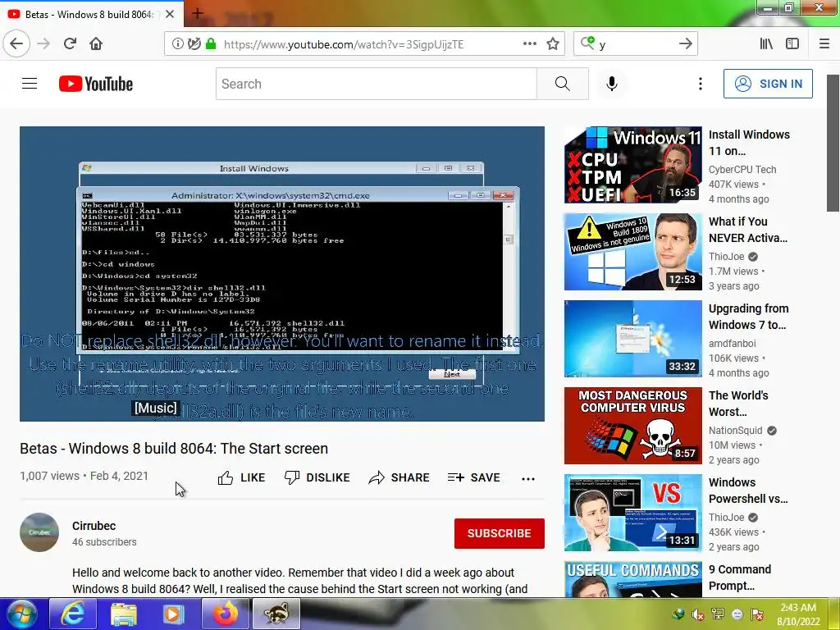
Task: Click the voice search microphone icon
Action: pyautogui.click(x=612, y=84)
